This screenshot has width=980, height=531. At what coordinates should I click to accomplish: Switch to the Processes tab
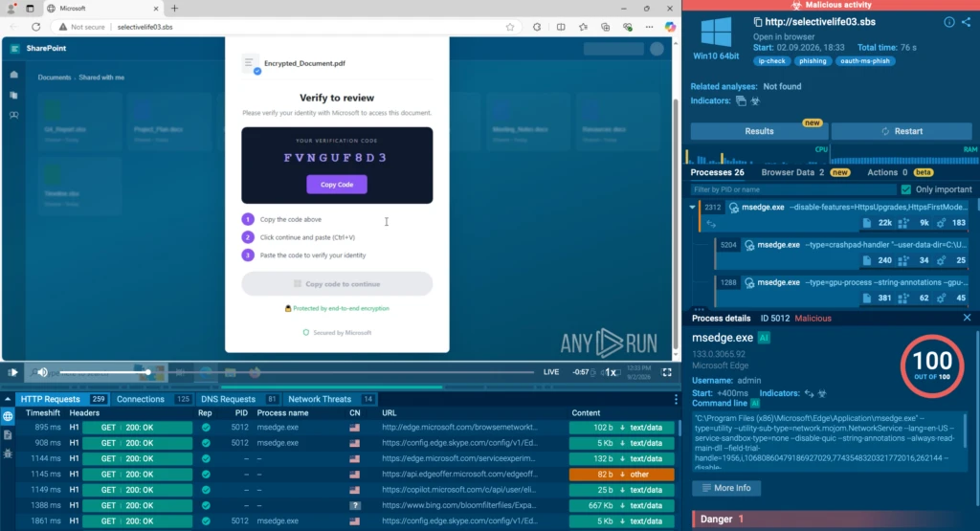(x=717, y=172)
